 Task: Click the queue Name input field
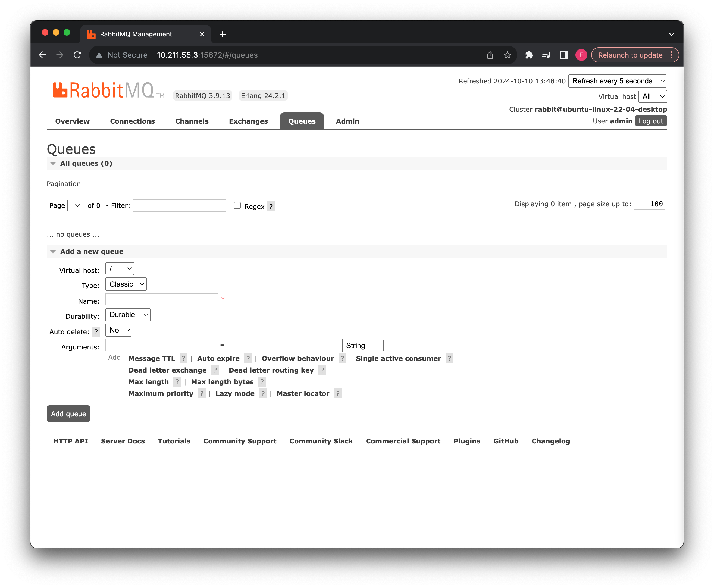tap(162, 299)
